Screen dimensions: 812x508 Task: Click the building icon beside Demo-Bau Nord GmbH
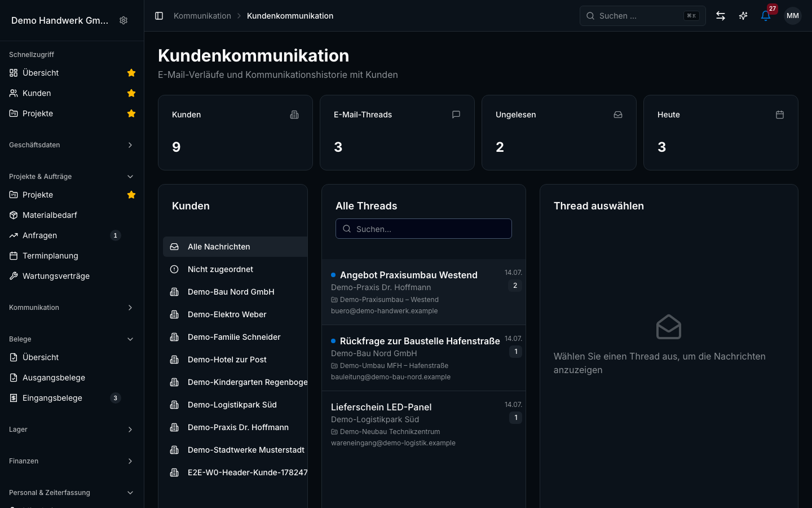click(174, 292)
